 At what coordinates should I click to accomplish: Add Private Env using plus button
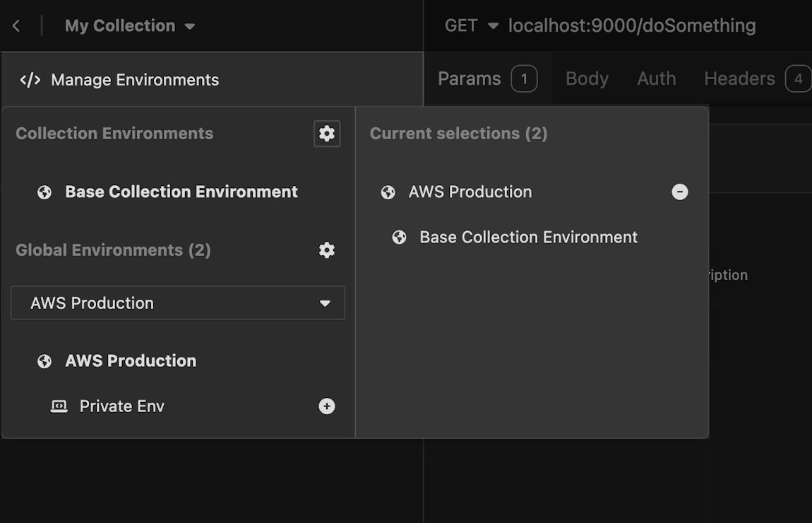[326, 406]
